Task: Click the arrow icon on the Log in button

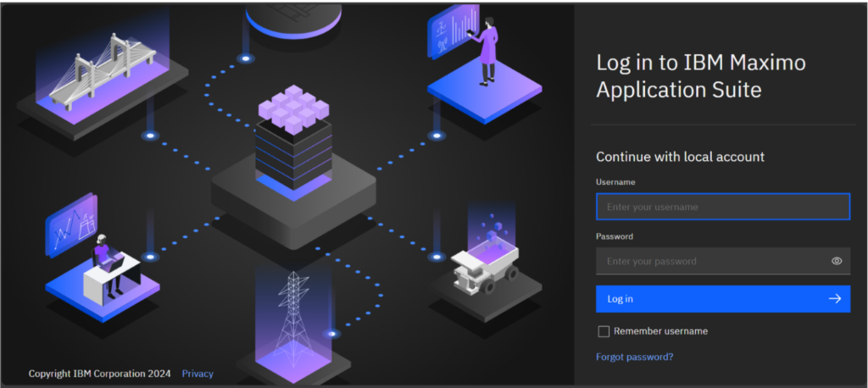Action: click(x=835, y=299)
